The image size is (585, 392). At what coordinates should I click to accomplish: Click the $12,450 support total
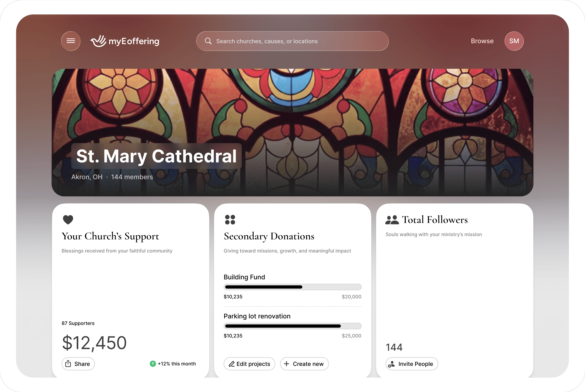pos(94,343)
